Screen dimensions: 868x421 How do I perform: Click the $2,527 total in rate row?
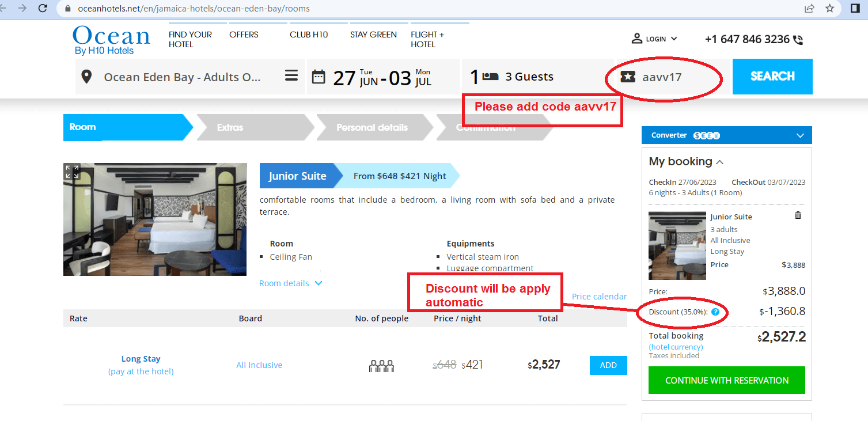coord(544,365)
